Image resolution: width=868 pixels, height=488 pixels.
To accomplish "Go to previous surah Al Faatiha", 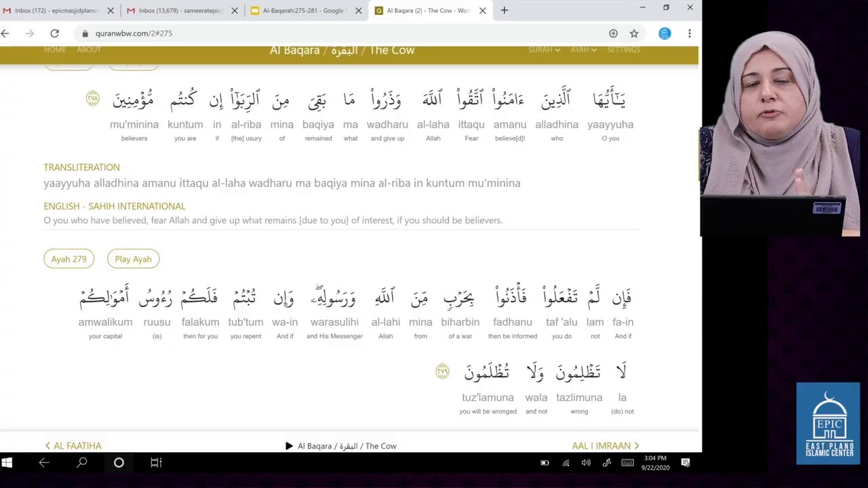I will (x=73, y=445).
